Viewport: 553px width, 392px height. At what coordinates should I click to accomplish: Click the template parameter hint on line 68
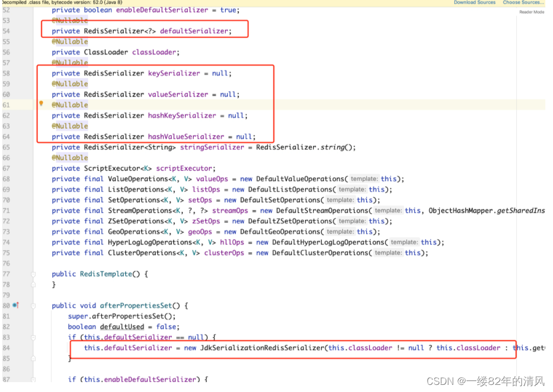364,179
